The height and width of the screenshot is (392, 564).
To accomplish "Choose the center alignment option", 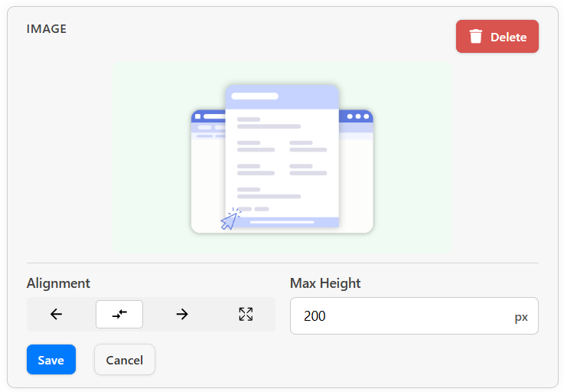I will [x=119, y=314].
